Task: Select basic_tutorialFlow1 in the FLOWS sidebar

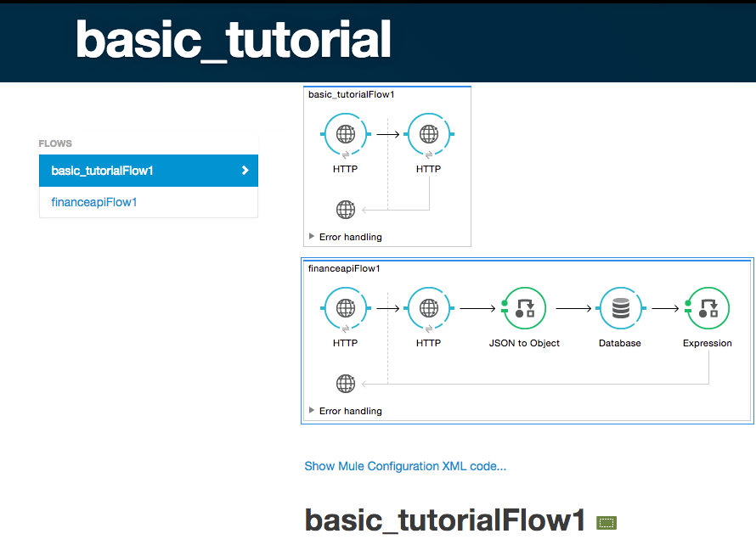Action: (102, 170)
